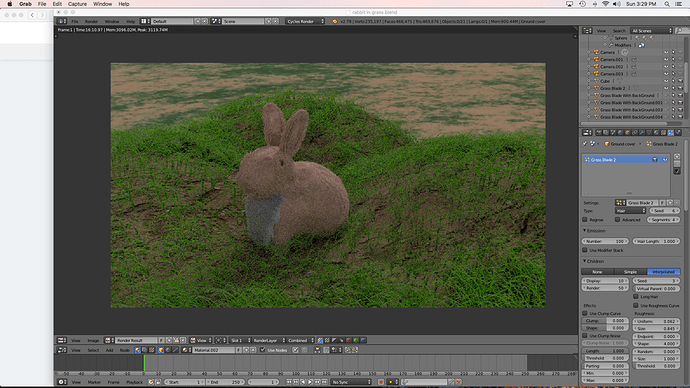This screenshot has width=690, height=388.
Task: Open the Object properties tab icon
Action: coord(628,132)
